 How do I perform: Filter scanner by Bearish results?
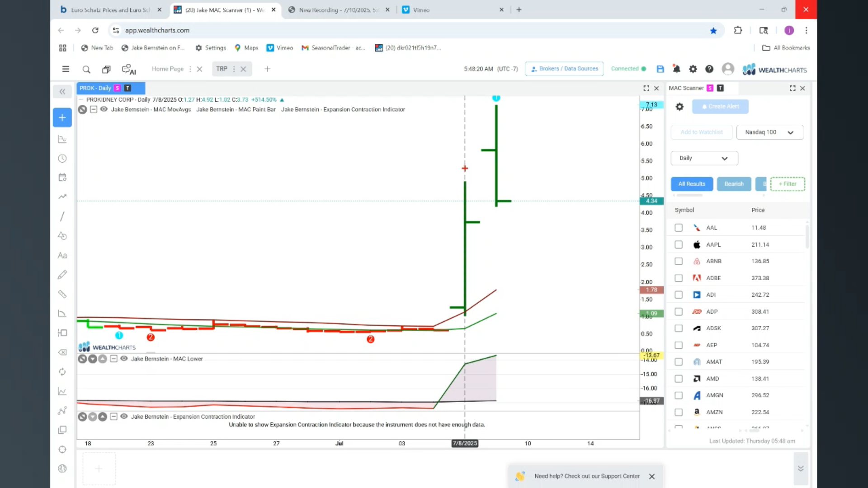734,184
